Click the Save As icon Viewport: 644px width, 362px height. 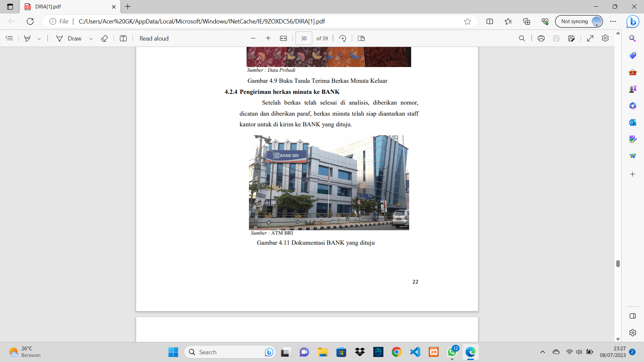pos(572,38)
